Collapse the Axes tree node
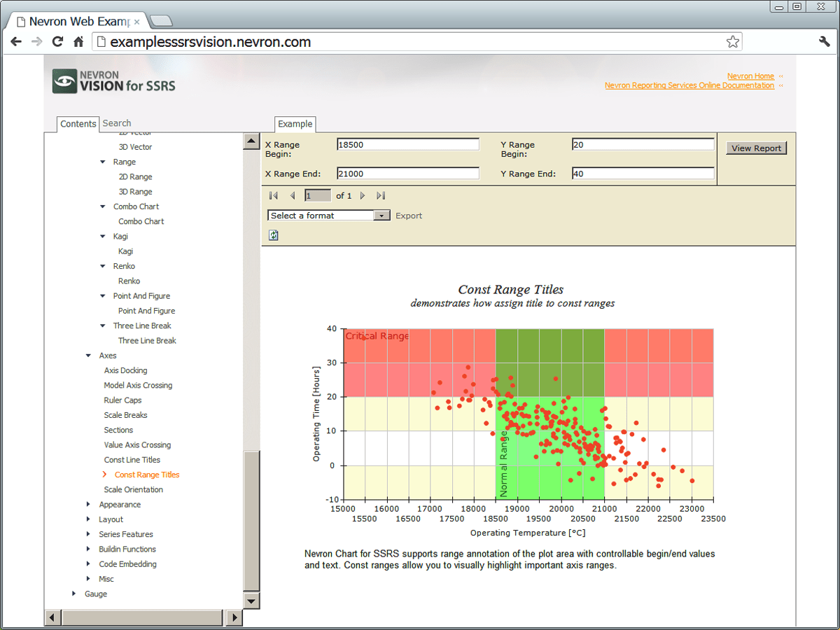 (x=88, y=355)
